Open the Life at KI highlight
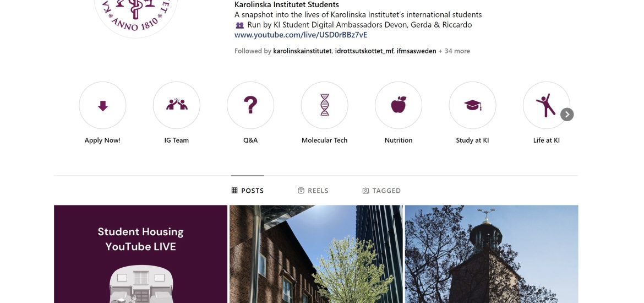Image resolution: width=644 pixels, height=303 pixels. (546, 105)
